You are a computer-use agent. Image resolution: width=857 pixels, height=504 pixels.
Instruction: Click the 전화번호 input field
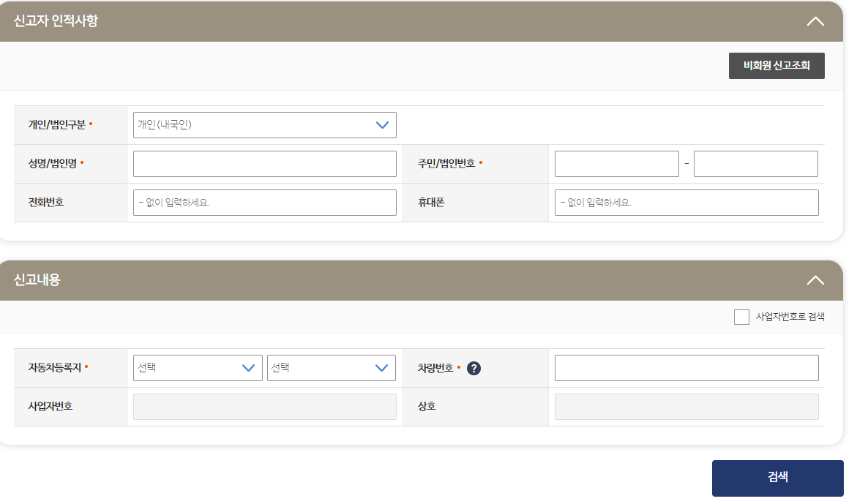[264, 203]
